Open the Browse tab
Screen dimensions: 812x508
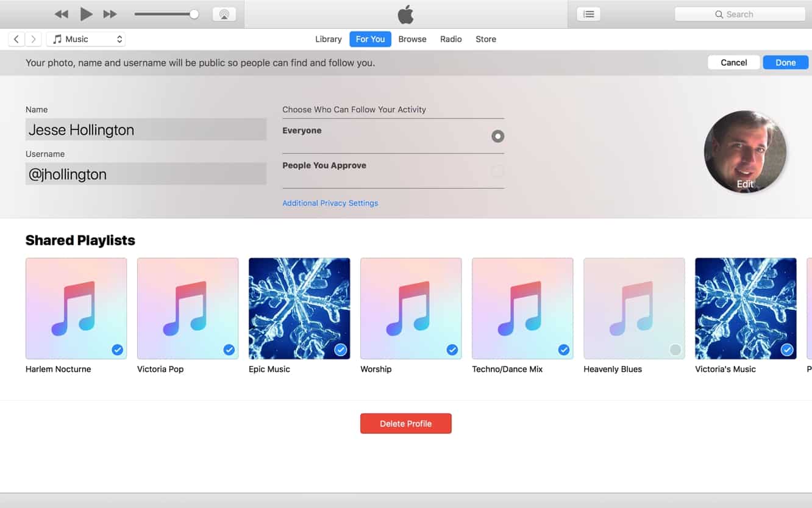[412, 39]
